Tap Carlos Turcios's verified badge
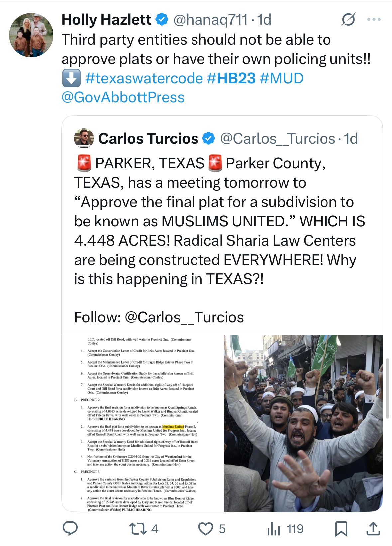The height and width of the screenshot is (546, 392). pyautogui.click(x=209, y=139)
